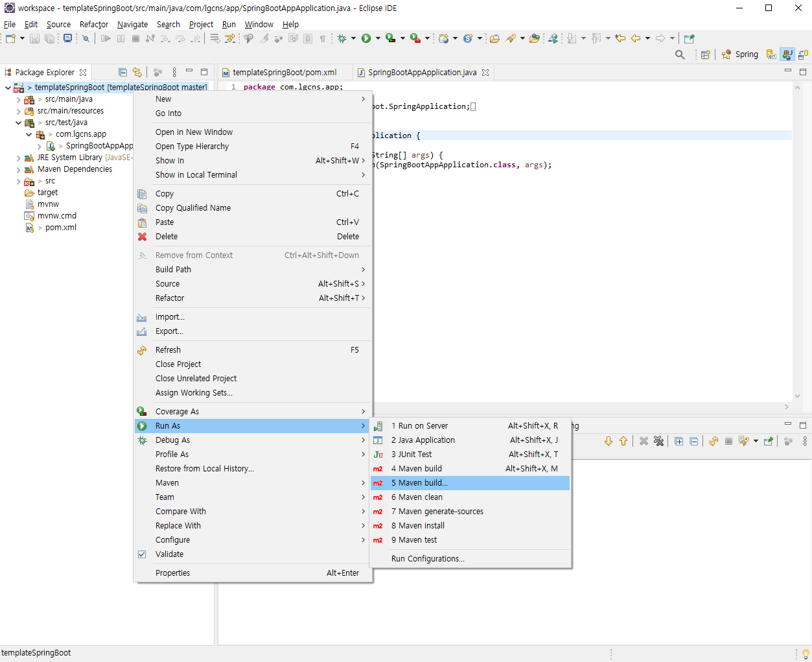Open the Build Path submenu

pyautogui.click(x=253, y=270)
